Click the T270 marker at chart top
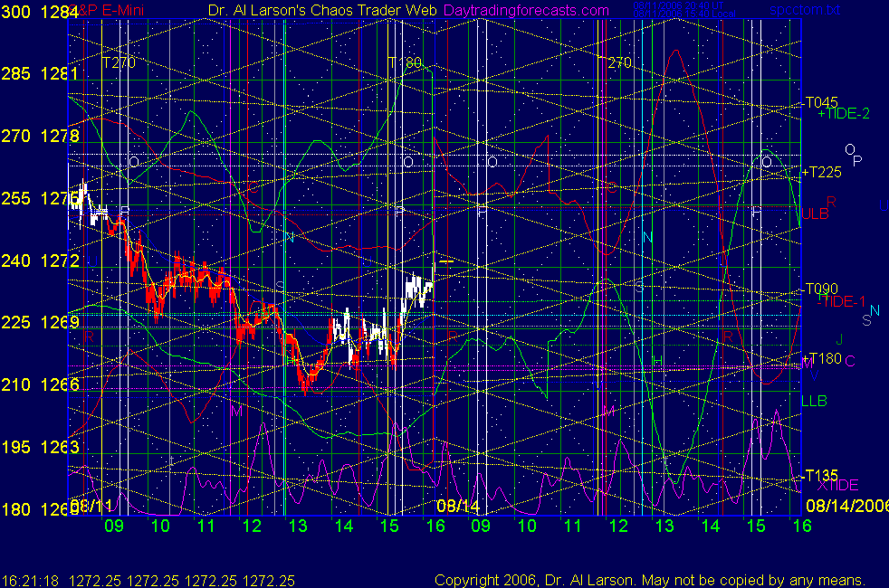Image resolution: width=889 pixels, height=588 pixels. coord(119,62)
